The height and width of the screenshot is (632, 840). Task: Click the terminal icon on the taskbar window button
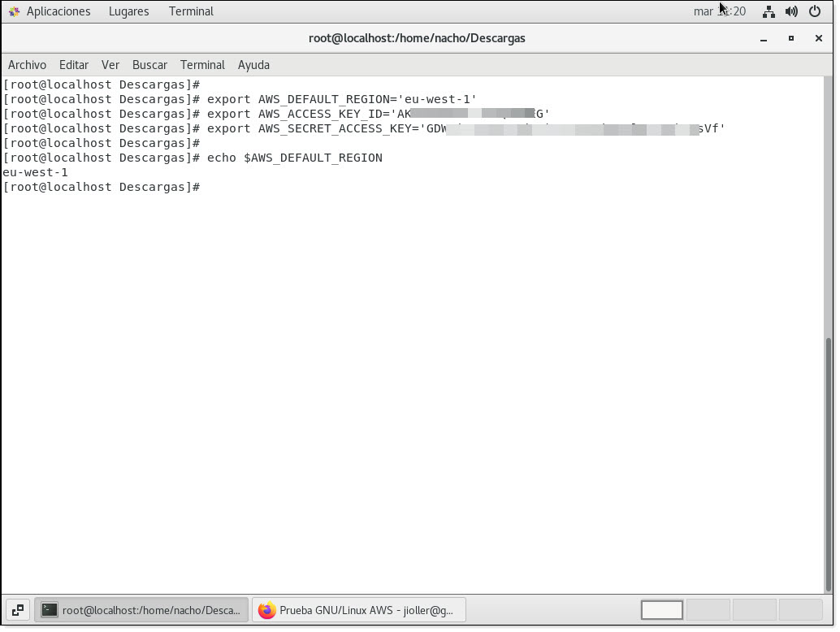50,610
